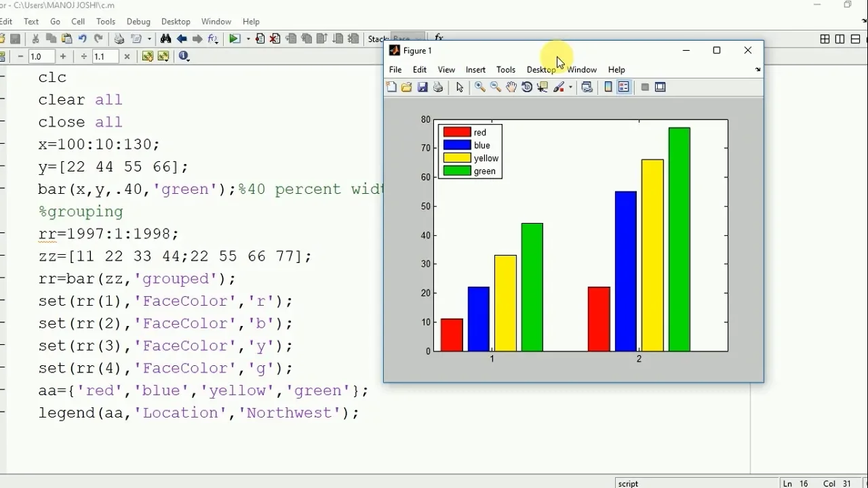The width and height of the screenshot is (868, 488).
Task: Click the divide button beside 1.1
Action: (83, 57)
